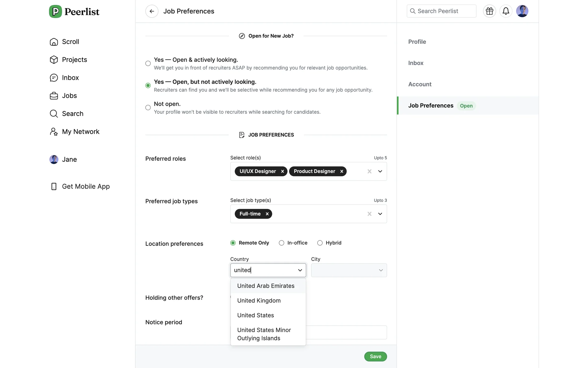This screenshot has width=588, height=368.
Task: Open the notifications bell
Action: (x=506, y=11)
